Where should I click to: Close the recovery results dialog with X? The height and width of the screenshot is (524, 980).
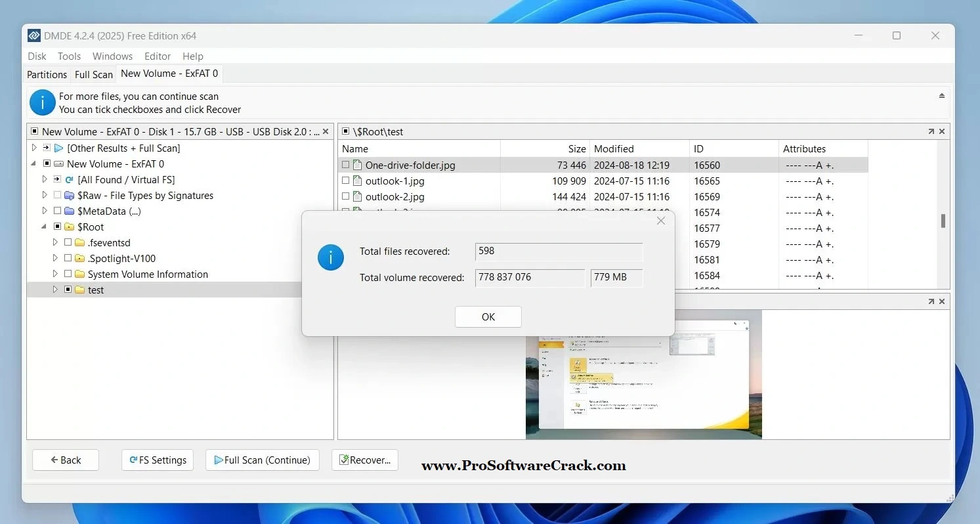pyautogui.click(x=661, y=221)
